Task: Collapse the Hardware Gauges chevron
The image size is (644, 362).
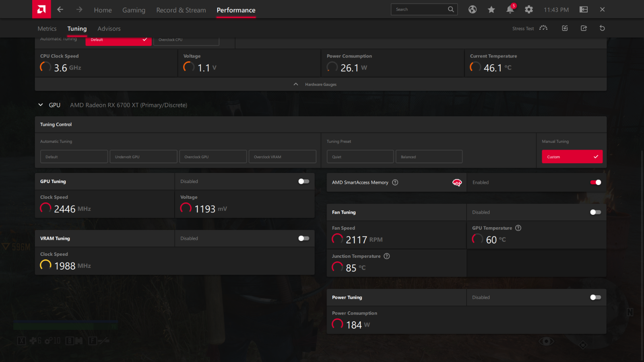Action: coord(296,84)
